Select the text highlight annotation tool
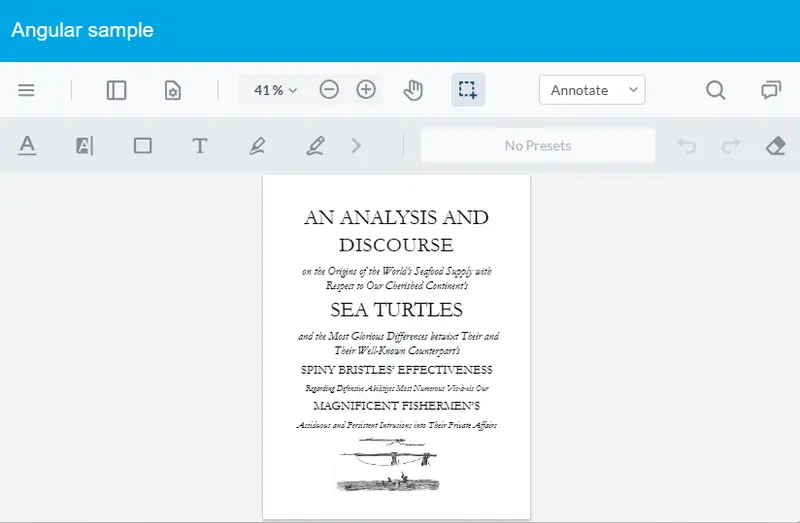The height and width of the screenshot is (523, 800). point(85,146)
